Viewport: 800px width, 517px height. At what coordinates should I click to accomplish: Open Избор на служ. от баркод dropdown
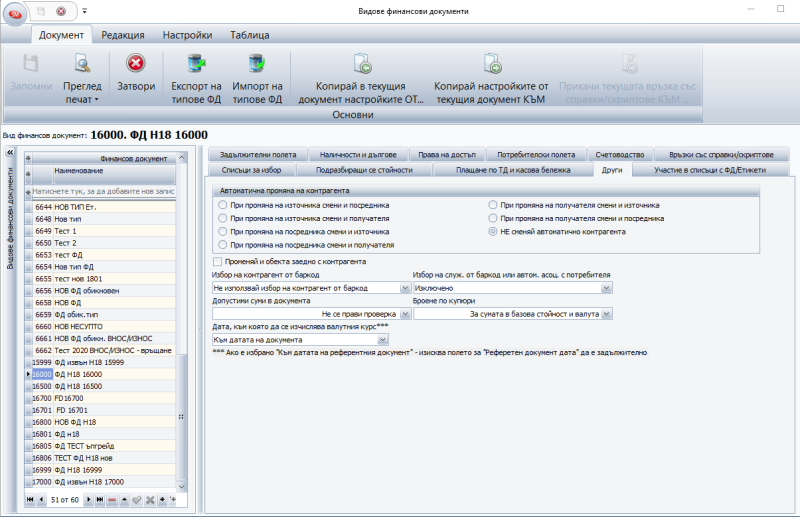[606, 288]
